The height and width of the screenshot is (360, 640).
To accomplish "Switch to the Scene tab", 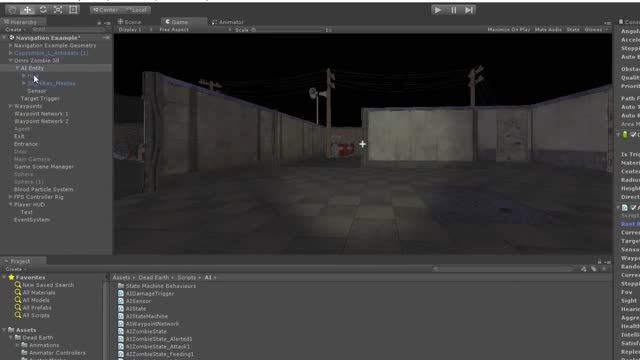I will [x=129, y=22].
